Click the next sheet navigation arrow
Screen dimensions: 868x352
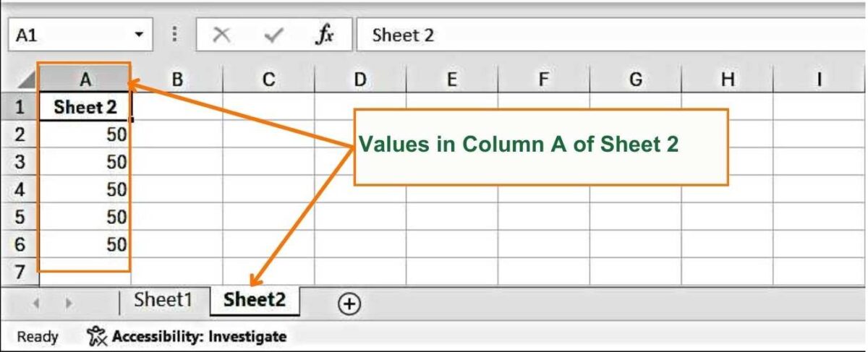coord(69,304)
